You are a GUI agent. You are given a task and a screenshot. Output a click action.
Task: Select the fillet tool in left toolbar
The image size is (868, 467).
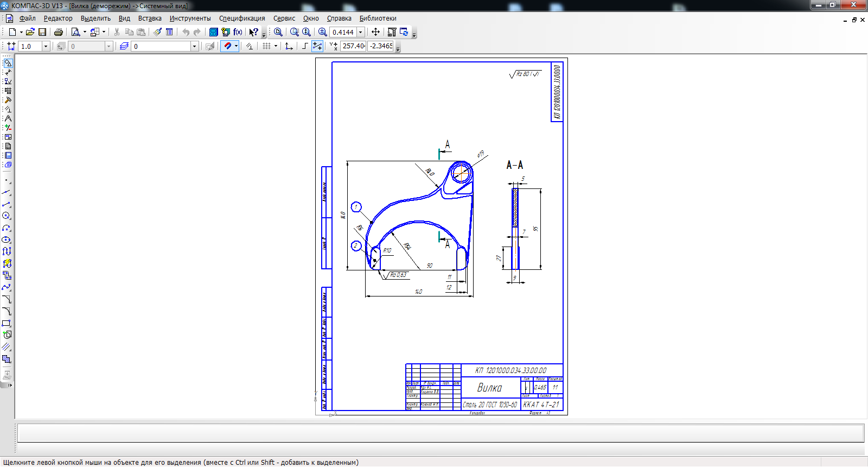tap(7, 311)
